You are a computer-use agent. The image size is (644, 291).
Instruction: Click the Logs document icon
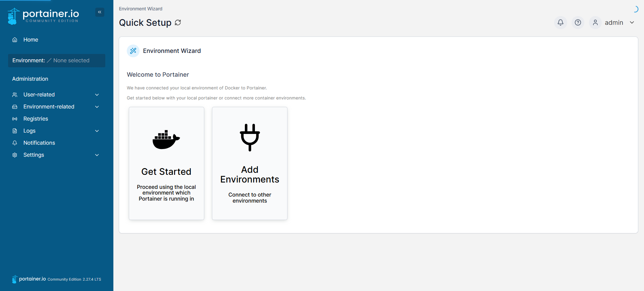[x=15, y=131]
